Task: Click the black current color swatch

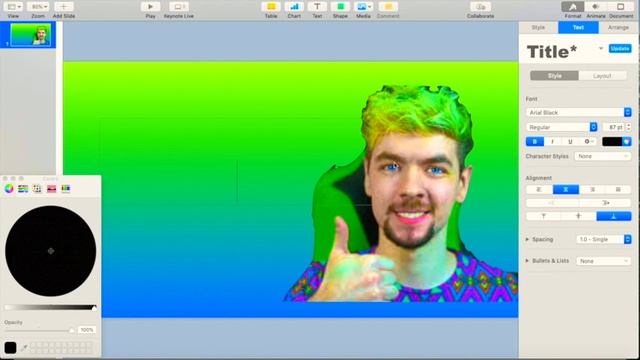Action: click(10, 347)
